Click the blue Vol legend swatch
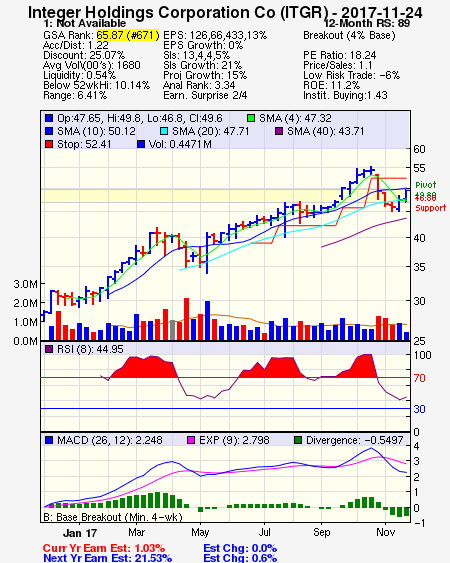This screenshot has width=450, height=563. click(x=141, y=144)
